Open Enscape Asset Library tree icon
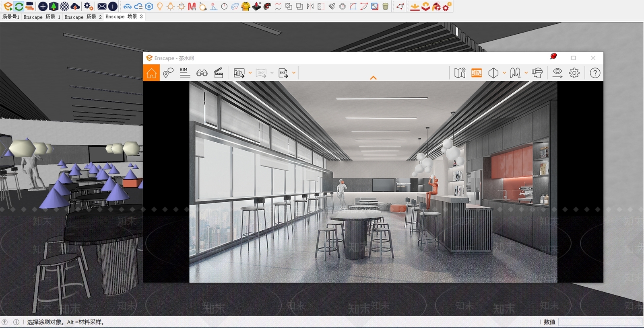Viewport: 644px width, 328px height. tap(53, 6)
